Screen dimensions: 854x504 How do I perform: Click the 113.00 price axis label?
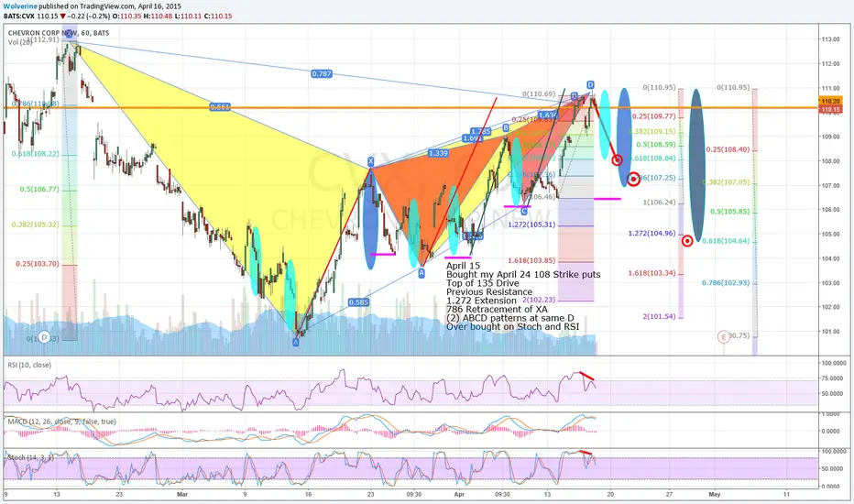click(830, 39)
